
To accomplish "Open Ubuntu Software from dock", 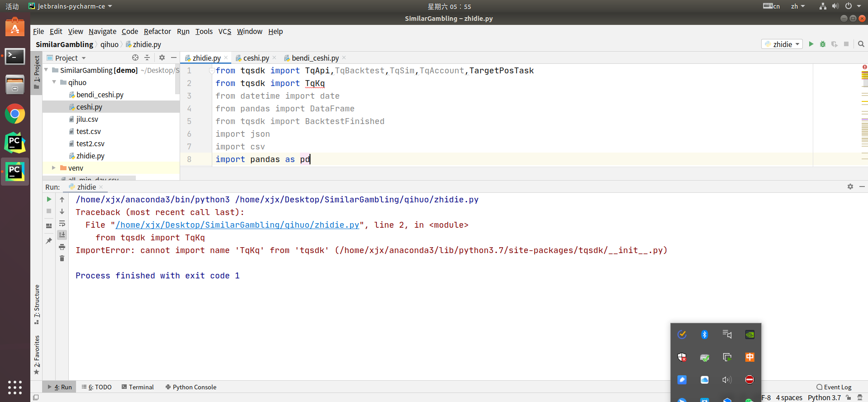I will pyautogui.click(x=15, y=27).
